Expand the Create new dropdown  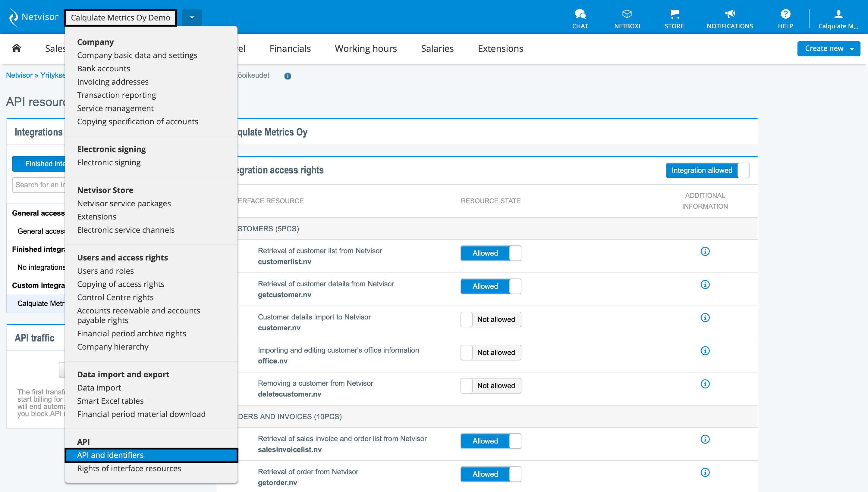[x=829, y=49]
